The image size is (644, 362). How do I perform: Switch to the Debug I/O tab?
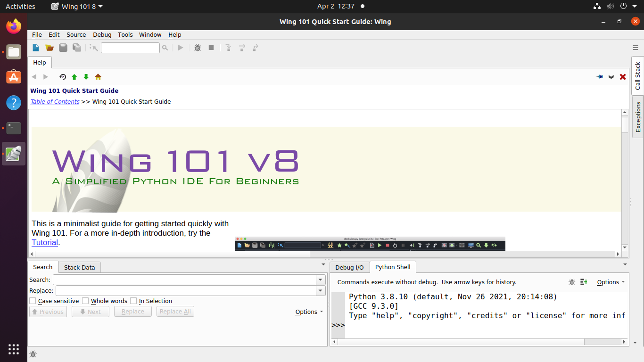(349, 267)
